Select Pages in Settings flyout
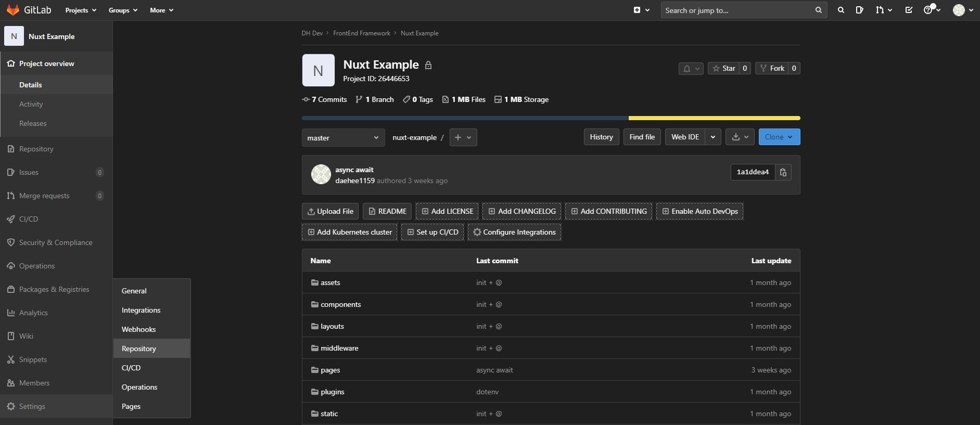The image size is (980, 425). click(x=151, y=406)
